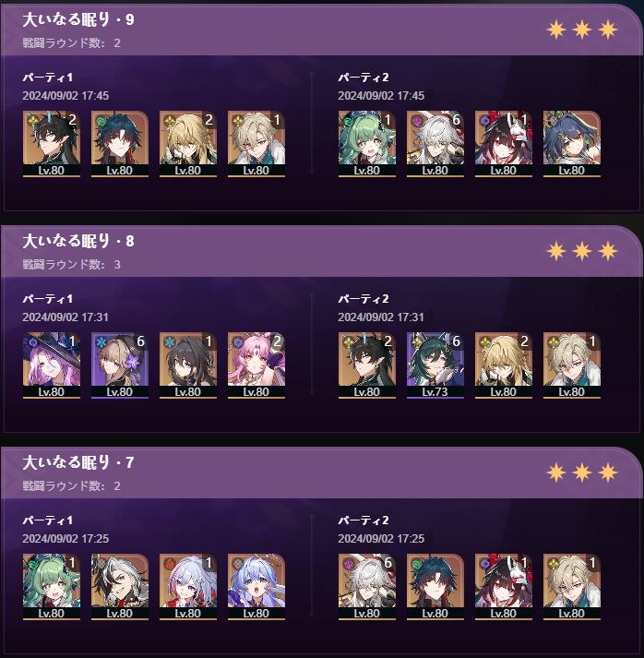
Task: Select red-masked character in stage 9 Party 2
Action: pyautogui.click(x=504, y=144)
